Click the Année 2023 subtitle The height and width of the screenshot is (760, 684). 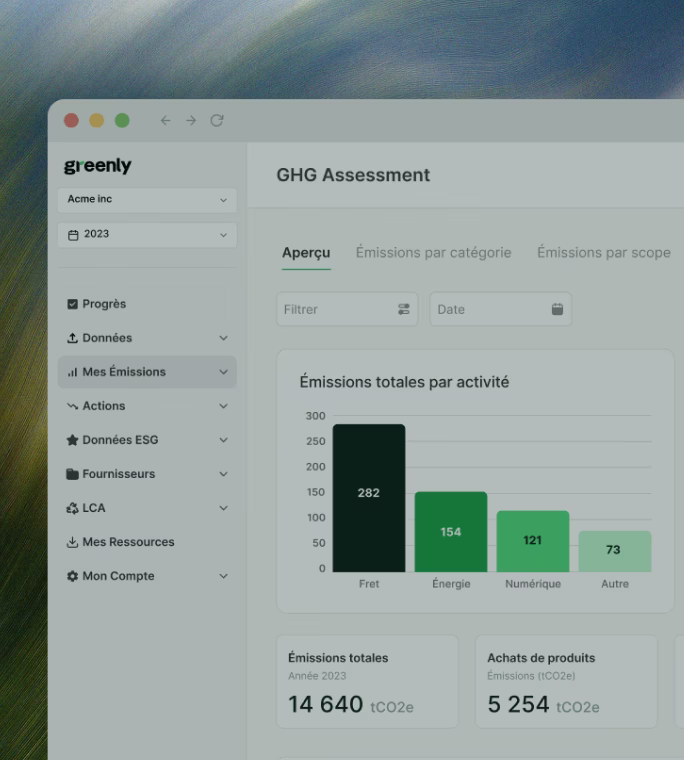[x=317, y=676]
